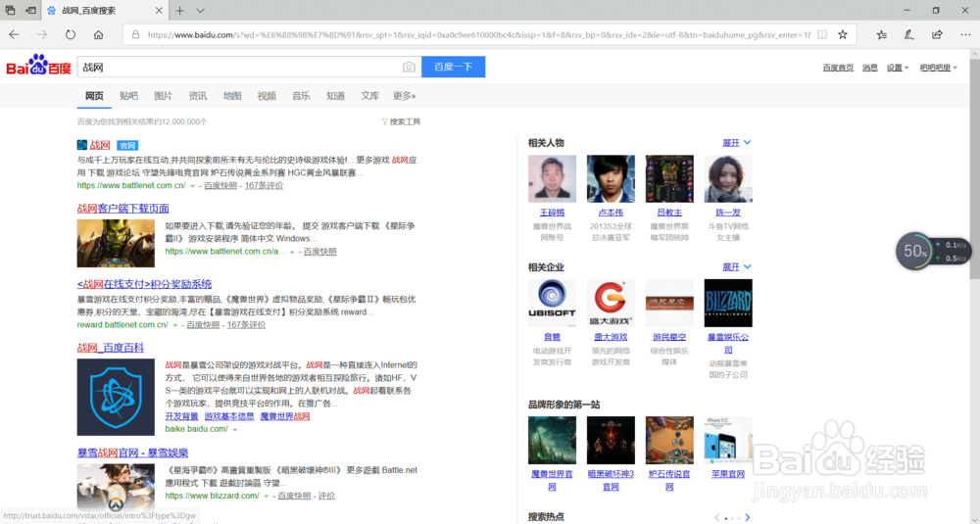This screenshot has height=524, width=980.
Task: Click previous arrow in 搜索热点
Action: coord(717,517)
